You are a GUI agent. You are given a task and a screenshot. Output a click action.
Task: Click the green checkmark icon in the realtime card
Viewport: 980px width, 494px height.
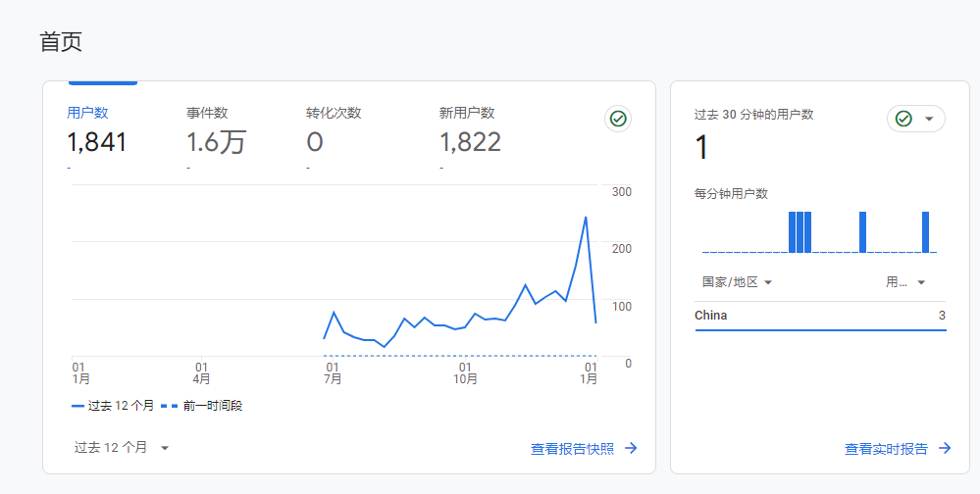click(x=903, y=119)
